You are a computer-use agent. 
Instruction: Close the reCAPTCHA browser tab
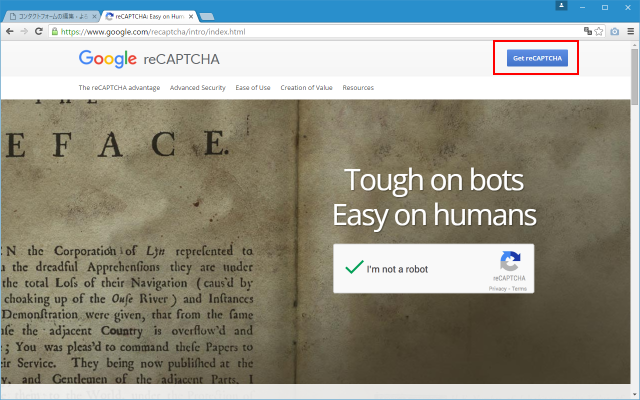click(192, 17)
